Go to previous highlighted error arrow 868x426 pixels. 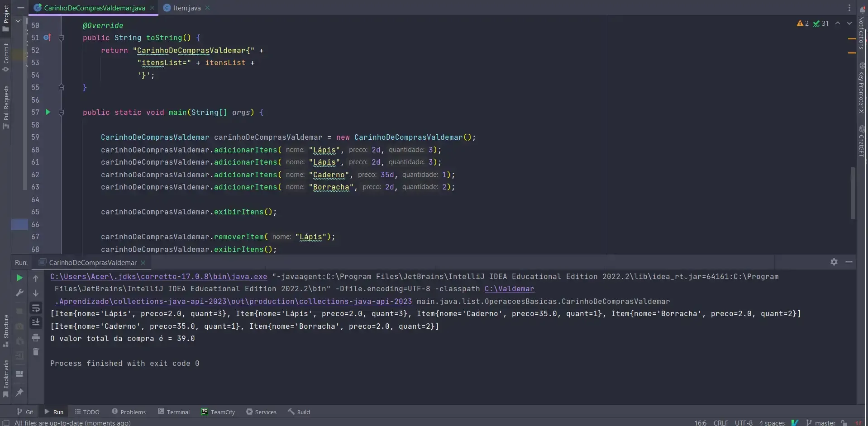[x=838, y=24]
